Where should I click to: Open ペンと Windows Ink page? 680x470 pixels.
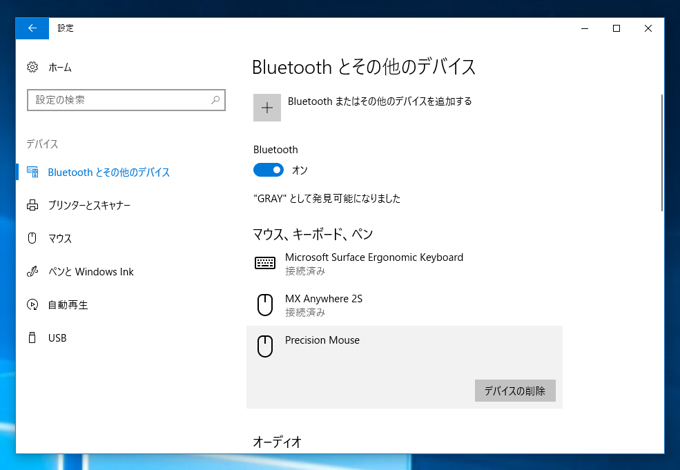tap(91, 272)
